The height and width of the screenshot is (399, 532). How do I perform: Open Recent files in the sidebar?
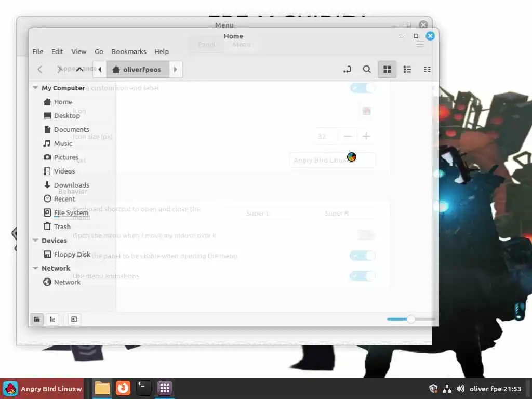coord(59,199)
